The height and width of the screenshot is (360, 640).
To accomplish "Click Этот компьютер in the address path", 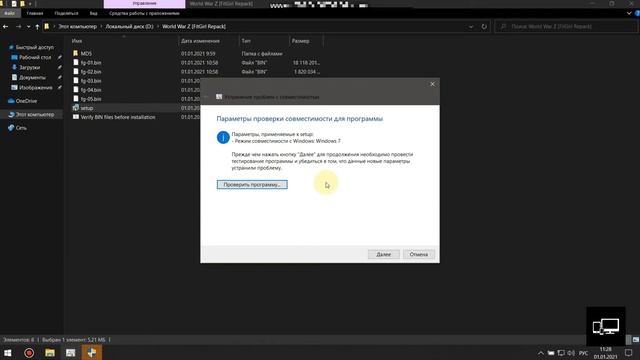I will pos(78,27).
